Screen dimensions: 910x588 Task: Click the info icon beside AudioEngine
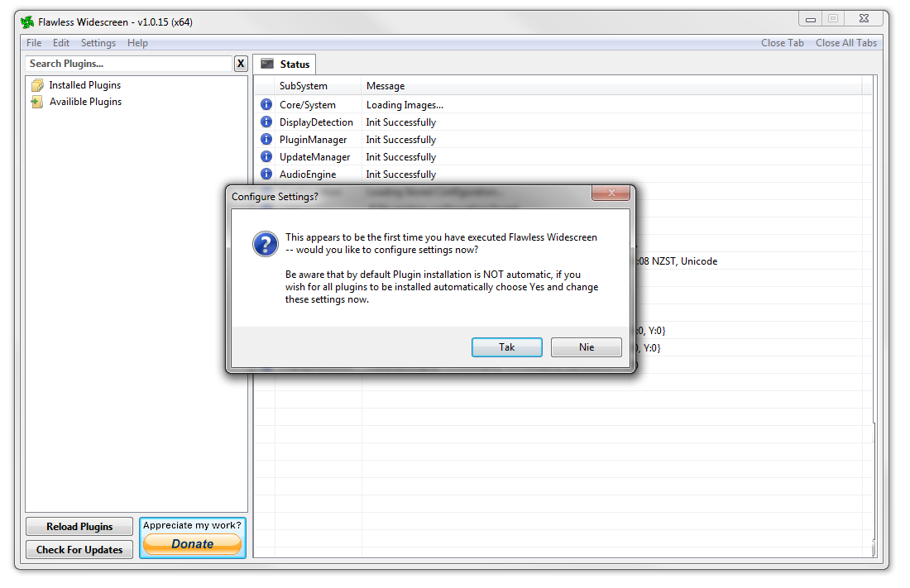pyautogui.click(x=266, y=174)
